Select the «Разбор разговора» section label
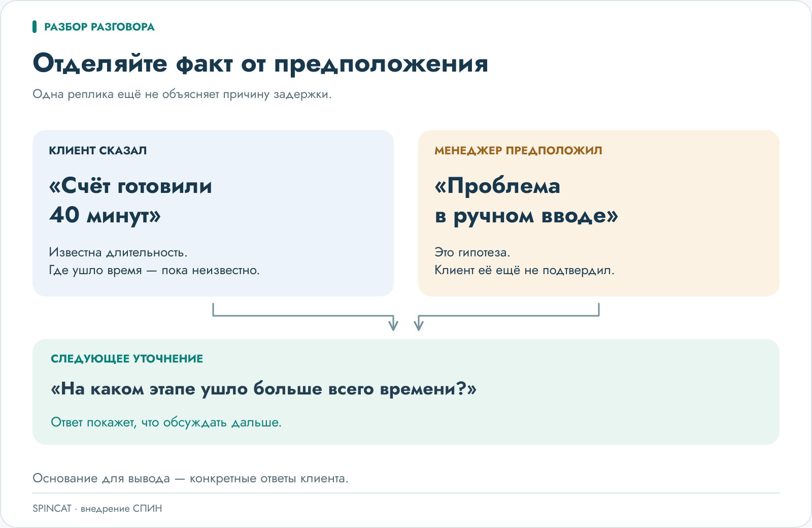 tap(99, 27)
